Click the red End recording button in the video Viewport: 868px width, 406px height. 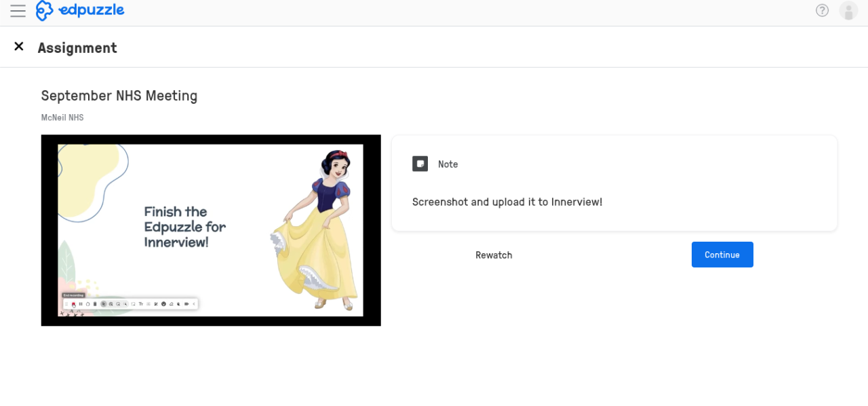73,303
